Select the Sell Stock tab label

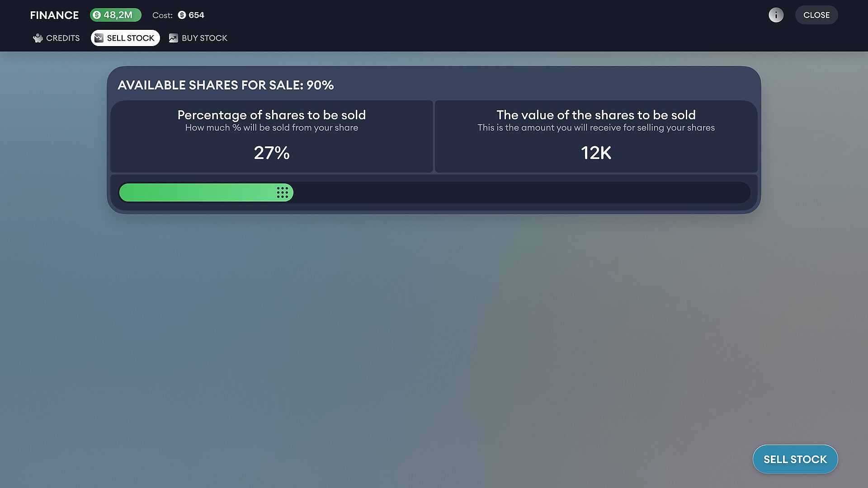tap(131, 38)
